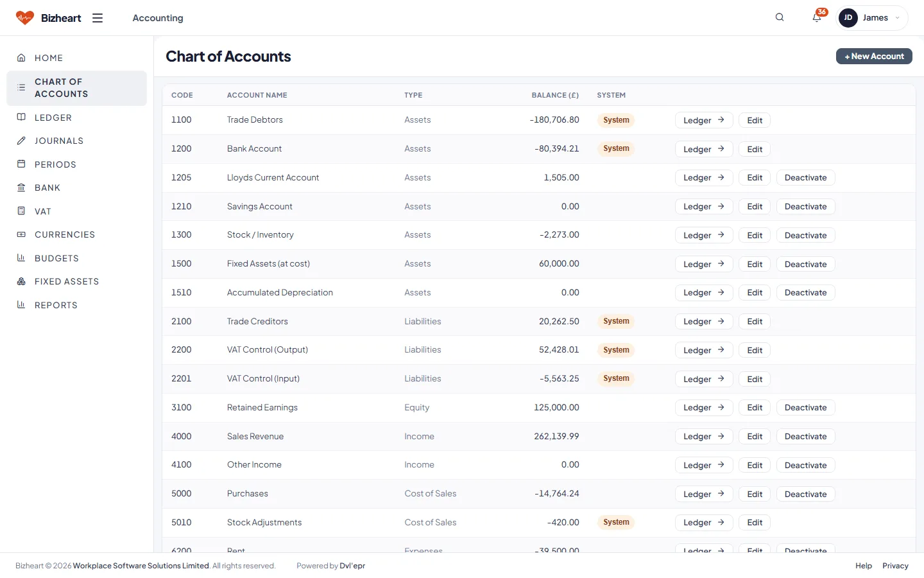Open the search magnifier icon

coord(780,17)
